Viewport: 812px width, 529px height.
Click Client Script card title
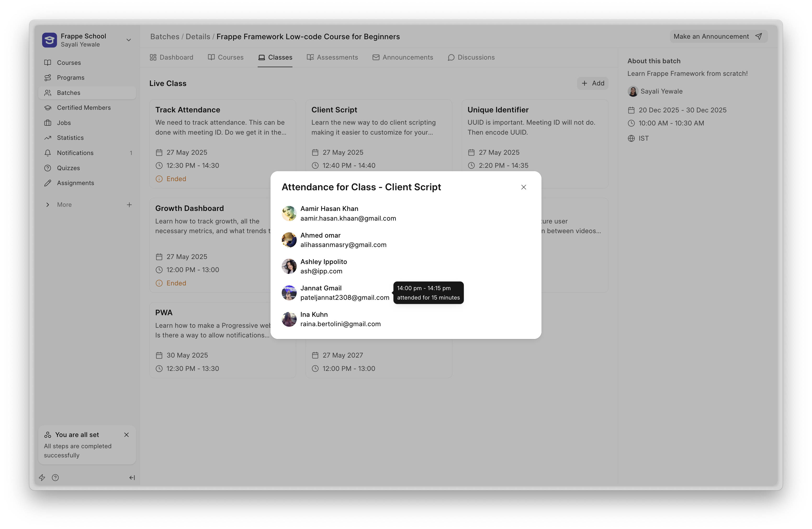point(334,110)
